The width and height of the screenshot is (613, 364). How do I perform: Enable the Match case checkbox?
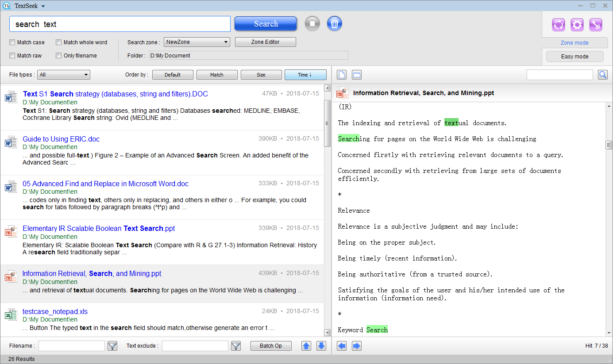click(12, 42)
